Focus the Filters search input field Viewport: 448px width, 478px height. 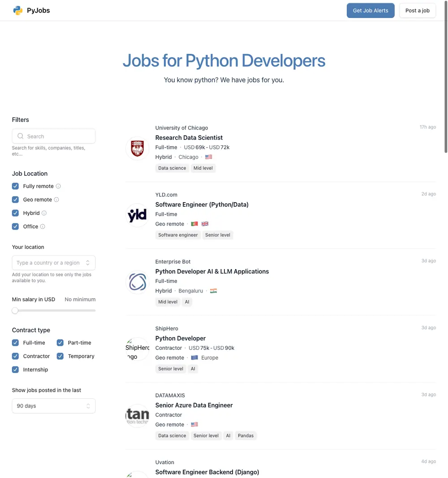pos(54,136)
